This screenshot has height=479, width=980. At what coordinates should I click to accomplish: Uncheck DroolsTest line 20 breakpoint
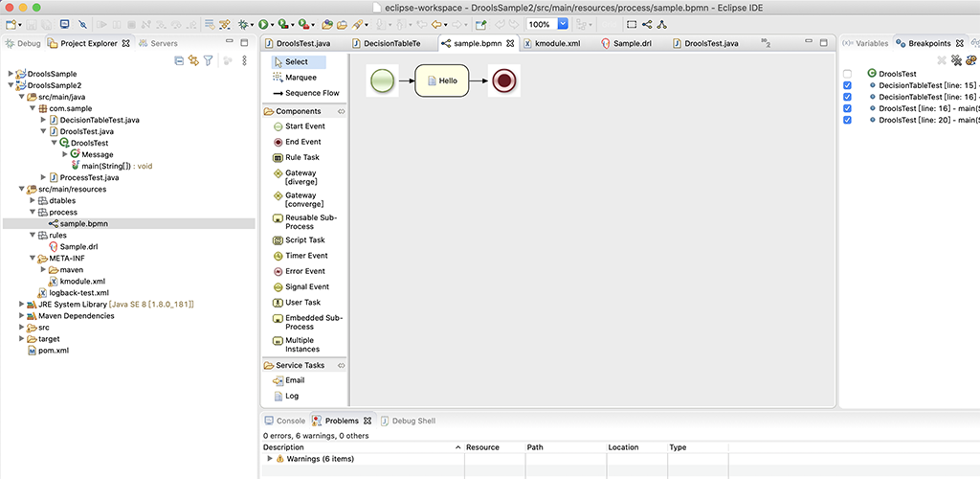coord(848,120)
